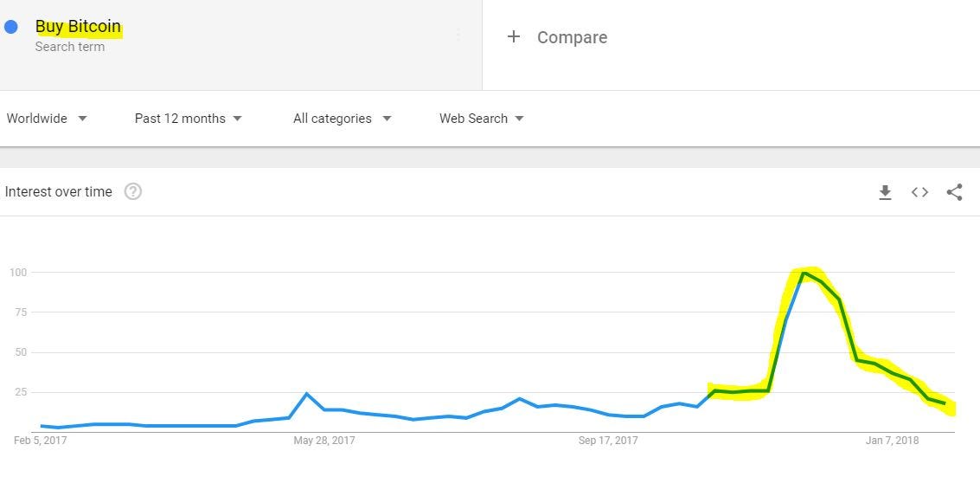Expand the All categories dropdown
The height and width of the screenshot is (496, 980).
tap(343, 119)
